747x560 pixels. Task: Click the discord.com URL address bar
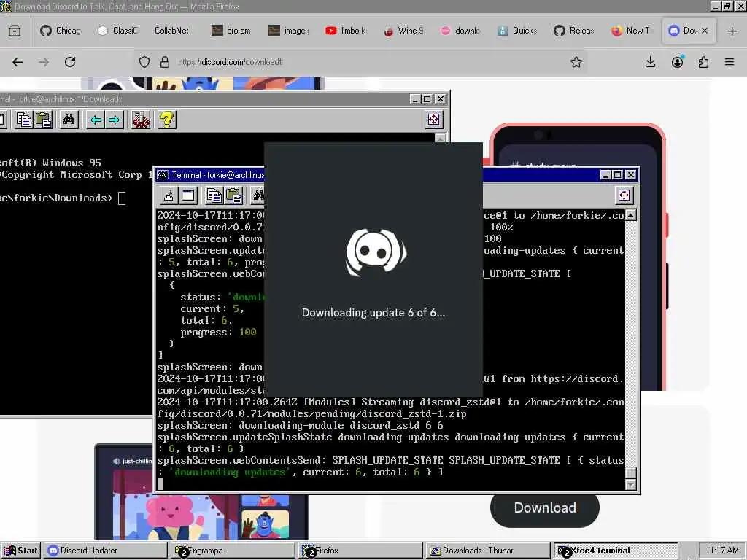click(362, 62)
